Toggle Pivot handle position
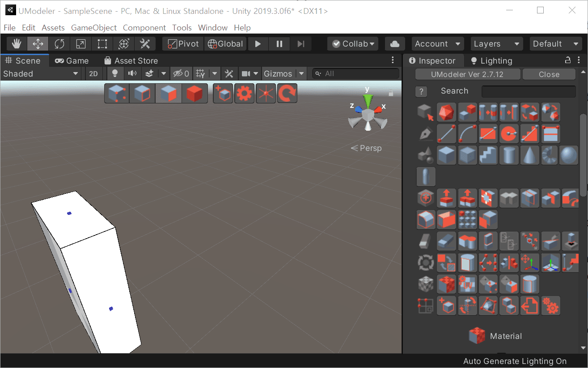The height and width of the screenshot is (368, 588). (x=183, y=44)
